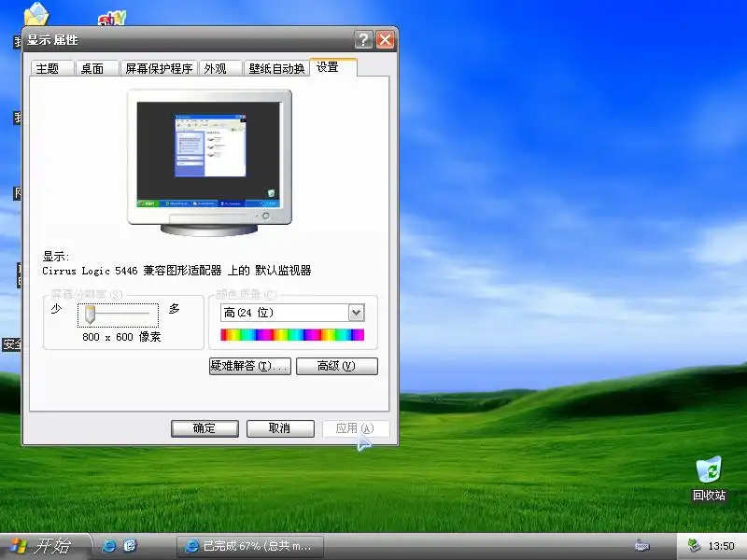
Task: Close the 显示属性 dialog
Action: click(x=386, y=39)
